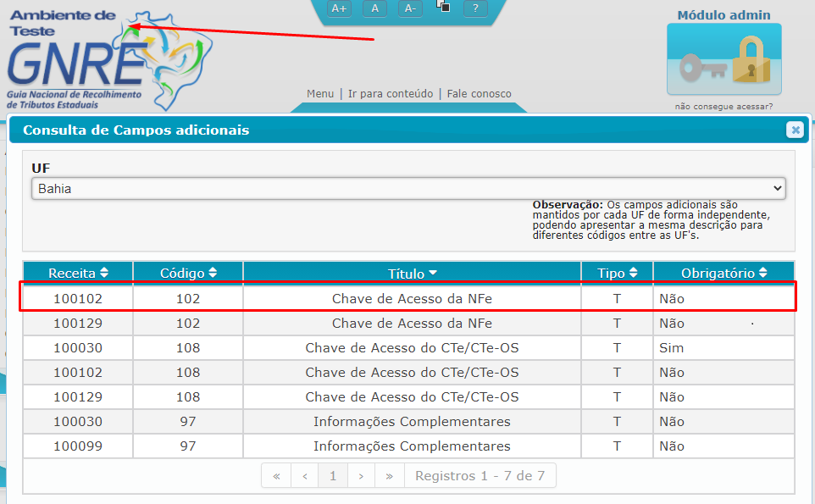
Task: Go to first page of results
Action: pyautogui.click(x=276, y=476)
